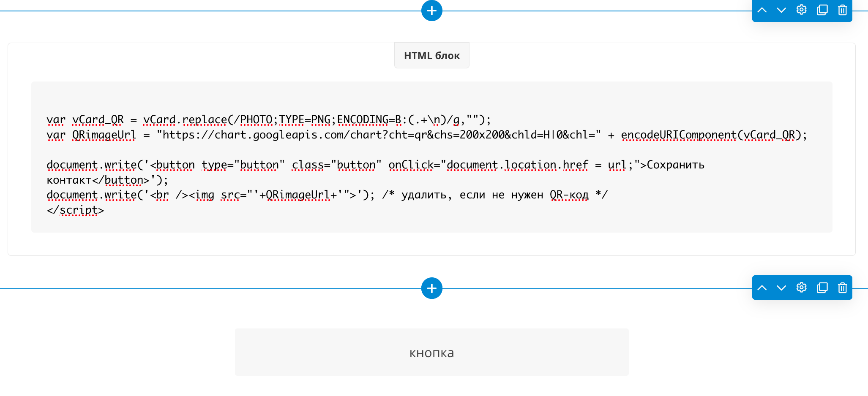Open settings gear for the HTML block

click(802, 10)
